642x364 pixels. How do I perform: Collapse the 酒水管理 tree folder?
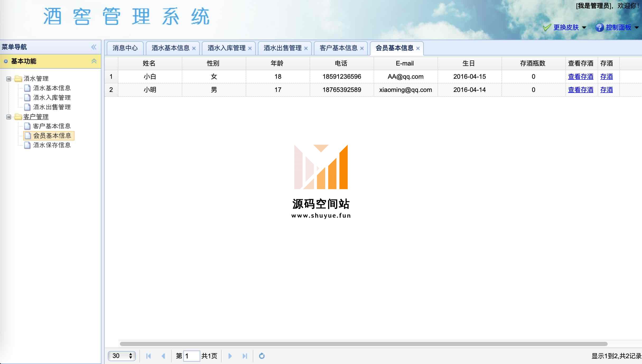tap(9, 79)
